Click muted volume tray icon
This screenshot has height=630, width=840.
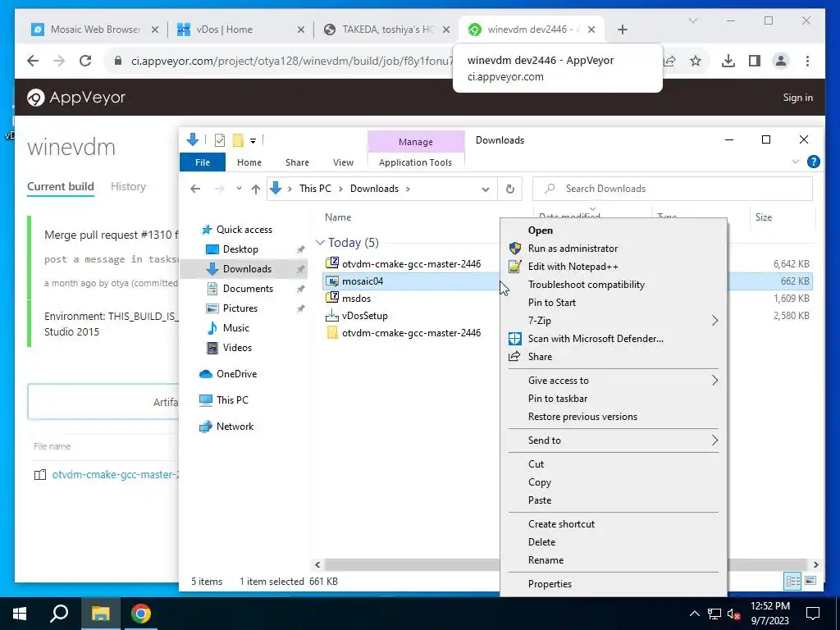(733, 614)
